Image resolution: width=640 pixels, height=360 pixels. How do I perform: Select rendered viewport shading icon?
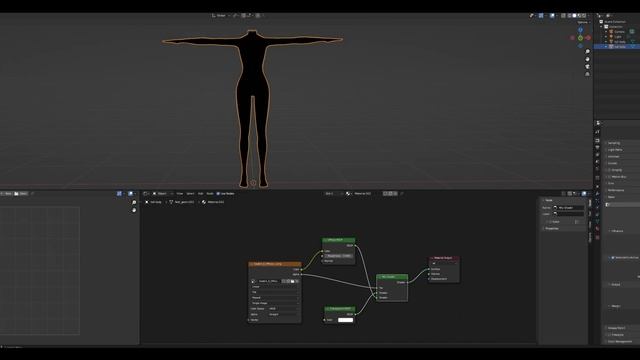point(584,16)
